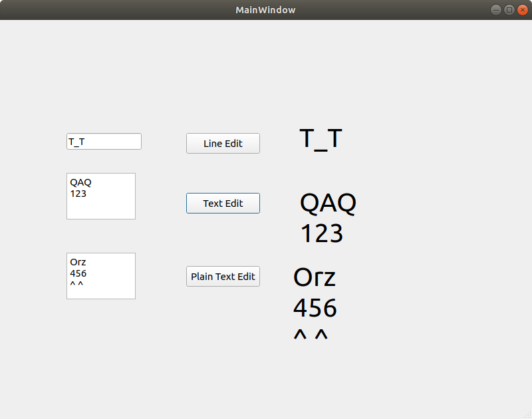Viewport: 532px width, 419px height.
Task: Maximize the MainWindow window
Action: pyautogui.click(x=509, y=9)
